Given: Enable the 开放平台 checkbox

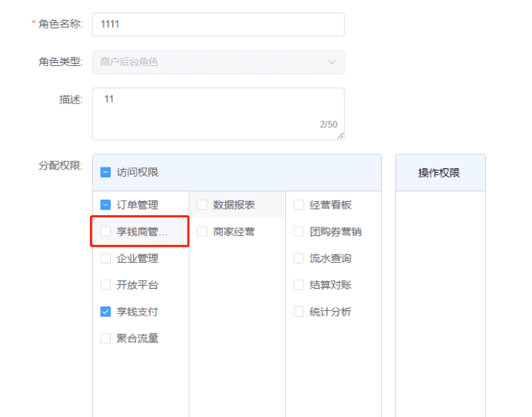Looking at the screenshot, I should pos(105,285).
